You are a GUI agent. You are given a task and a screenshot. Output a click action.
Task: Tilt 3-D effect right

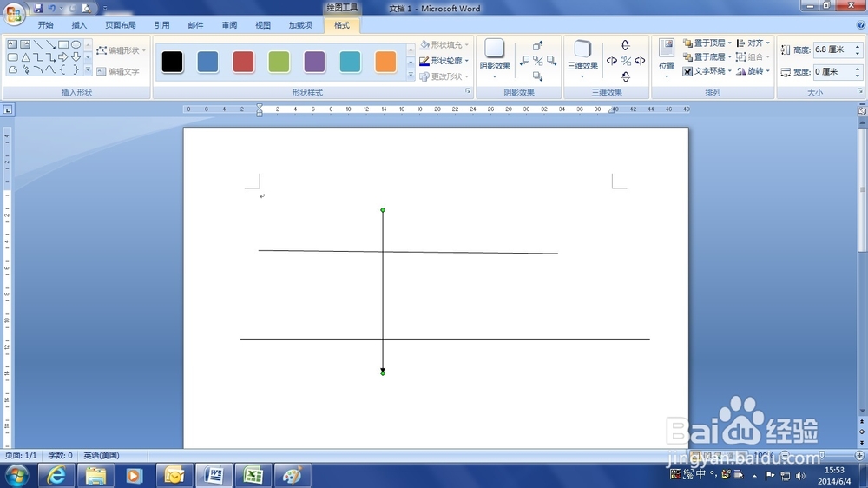point(640,61)
